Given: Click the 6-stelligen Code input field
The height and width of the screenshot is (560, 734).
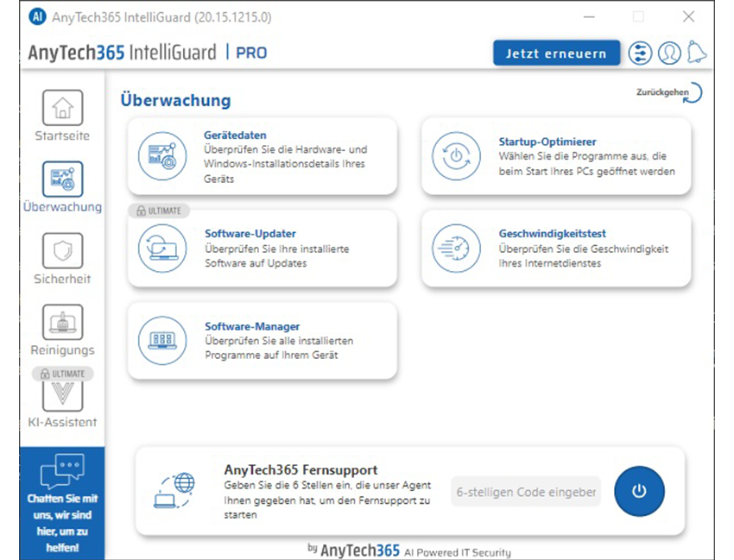Looking at the screenshot, I should click(525, 492).
